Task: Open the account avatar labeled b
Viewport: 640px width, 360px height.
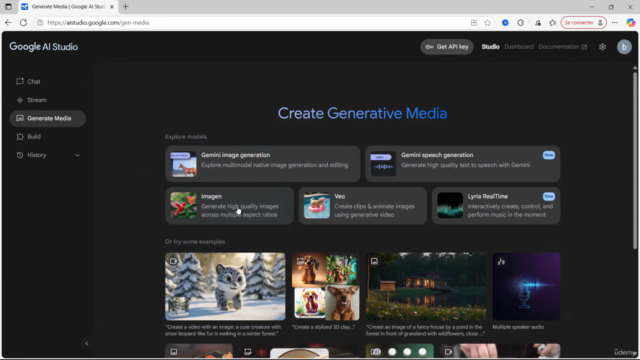Action: point(624,47)
